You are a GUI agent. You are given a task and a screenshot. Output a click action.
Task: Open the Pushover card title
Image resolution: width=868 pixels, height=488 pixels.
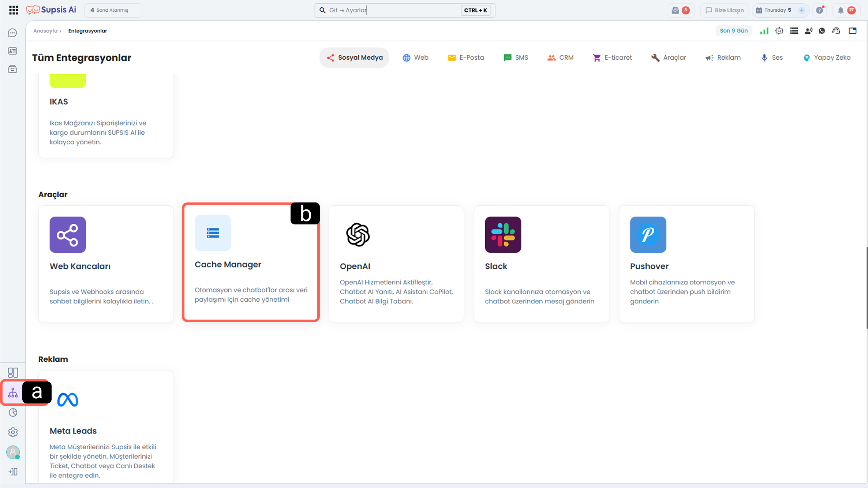point(649,266)
